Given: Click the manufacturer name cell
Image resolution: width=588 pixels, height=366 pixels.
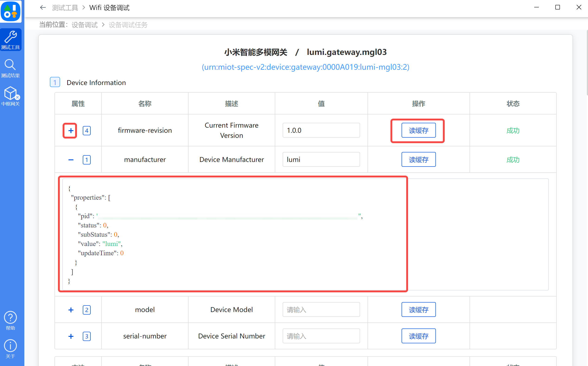Looking at the screenshot, I should 145,160.
